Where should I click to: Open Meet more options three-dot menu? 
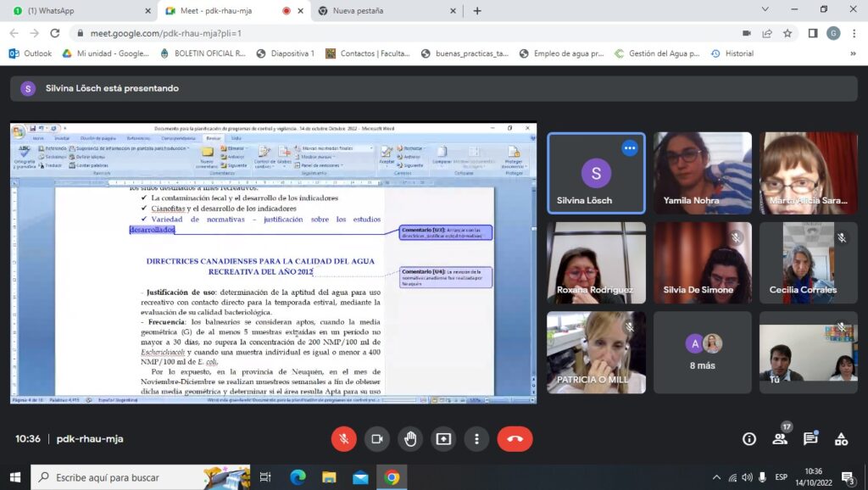pos(476,439)
